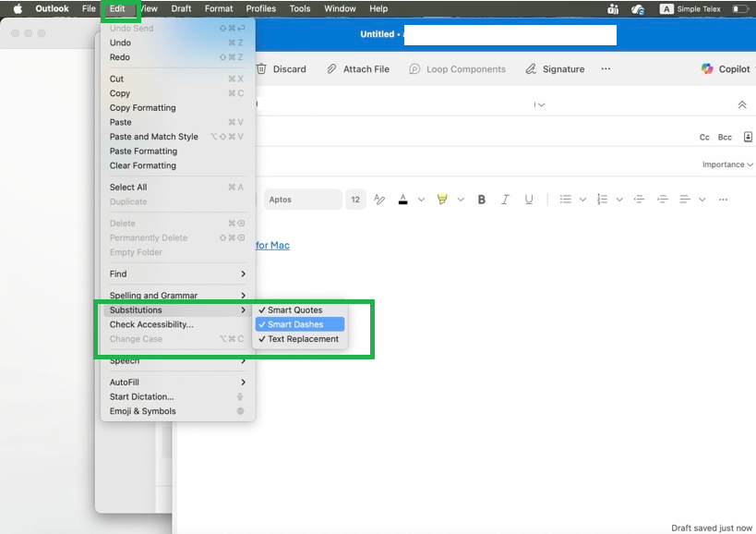Viewport: 756px width, 534px height.
Task: Open the Aptos font name box
Action: pyautogui.click(x=303, y=200)
